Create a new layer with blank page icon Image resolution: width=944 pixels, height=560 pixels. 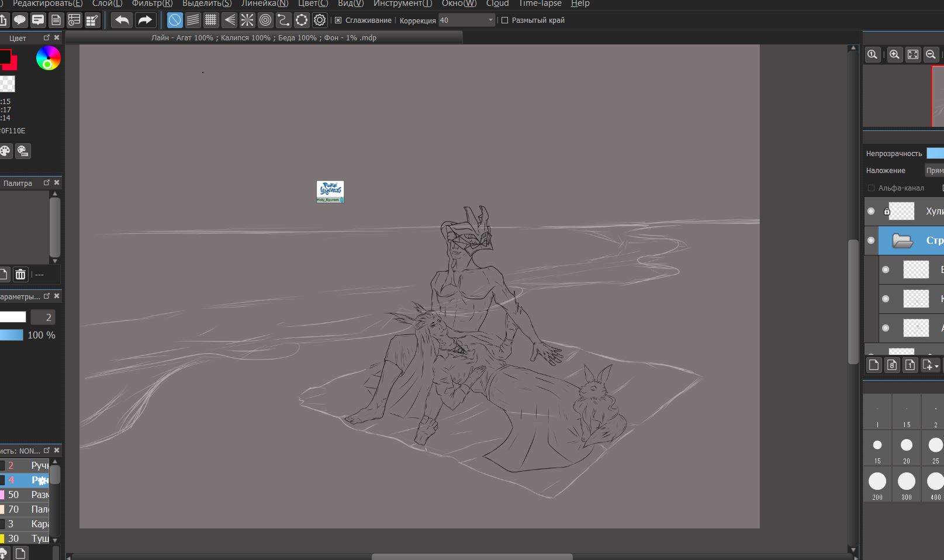874,365
